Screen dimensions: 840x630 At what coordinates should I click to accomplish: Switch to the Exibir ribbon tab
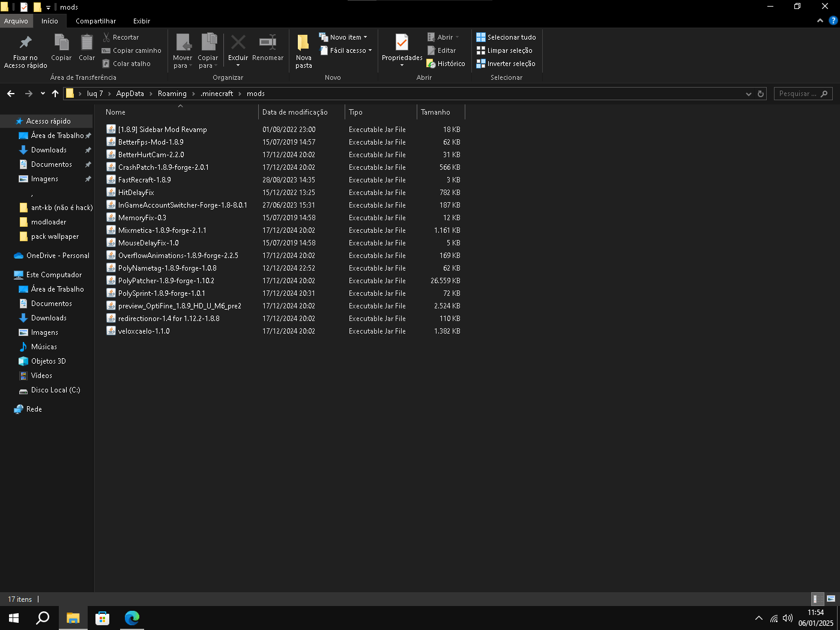142,21
